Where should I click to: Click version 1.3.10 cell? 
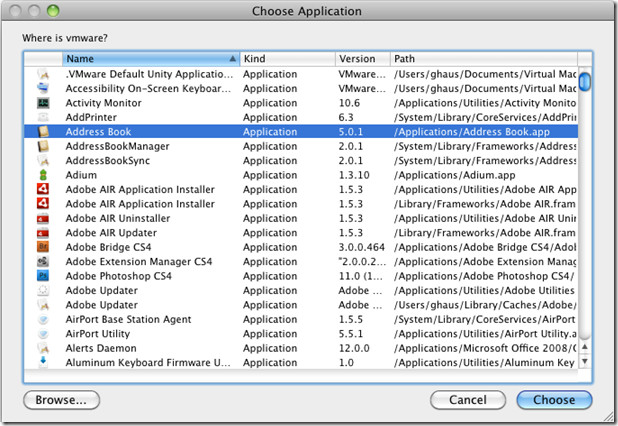[x=354, y=175]
